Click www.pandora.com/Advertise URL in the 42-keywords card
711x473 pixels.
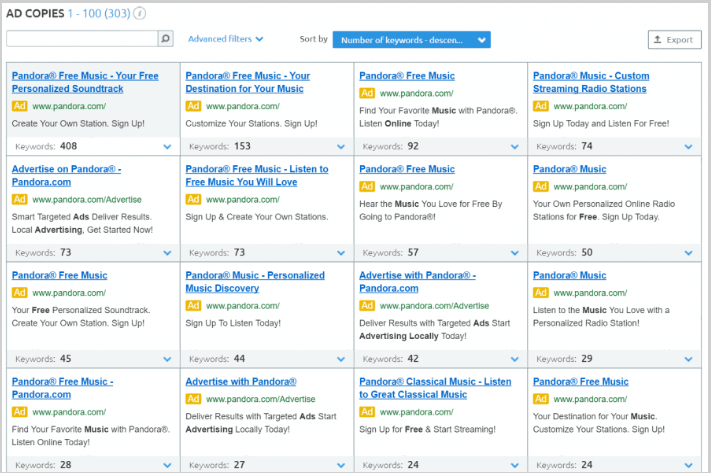(x=434, y=306)
